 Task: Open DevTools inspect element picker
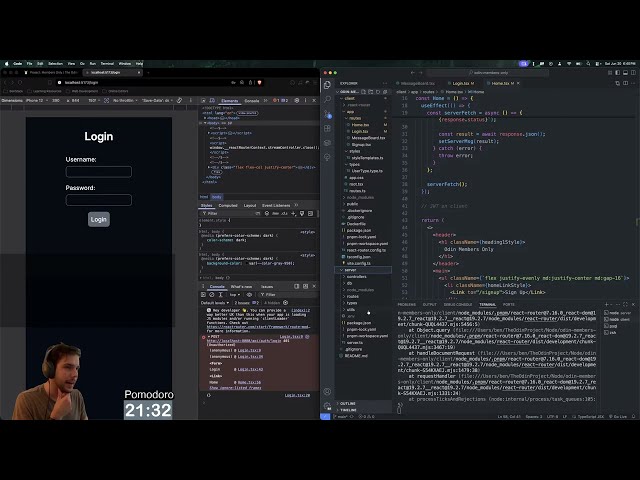tap(204, 100)
